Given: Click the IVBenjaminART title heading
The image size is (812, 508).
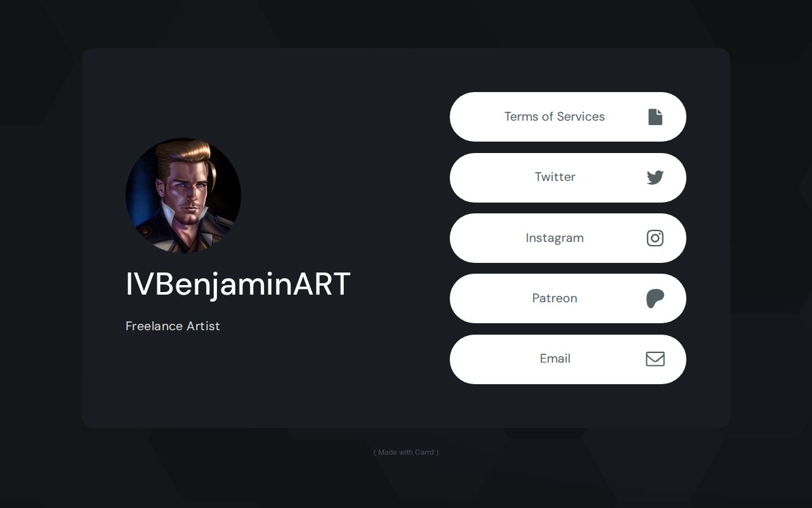Looking at the screenshot, I should [x=238, y=284].
